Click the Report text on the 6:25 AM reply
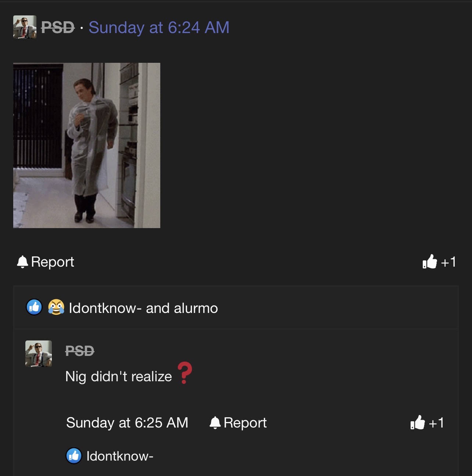 (245, 423)
